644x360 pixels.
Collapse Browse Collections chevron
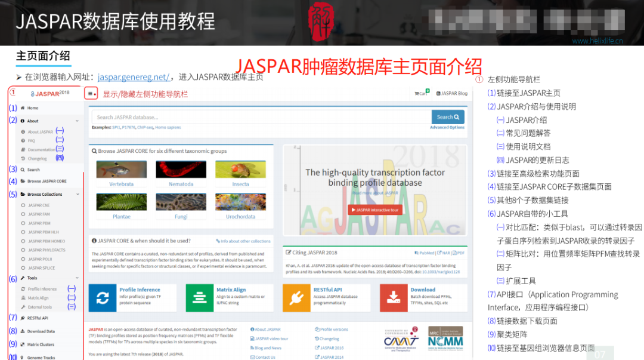(77, 194)
